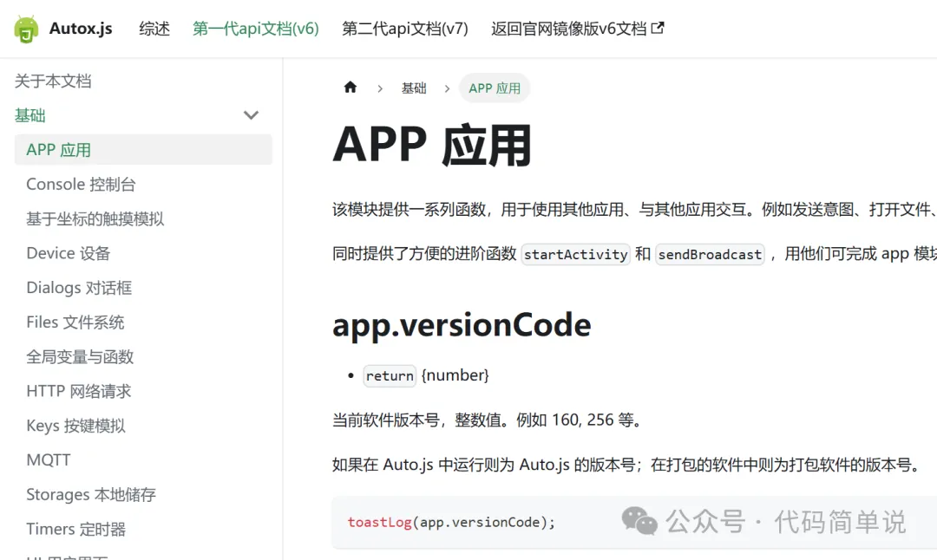
Task: Open Keys 按键模拟 sidebar page
Action: pos(75,426)
